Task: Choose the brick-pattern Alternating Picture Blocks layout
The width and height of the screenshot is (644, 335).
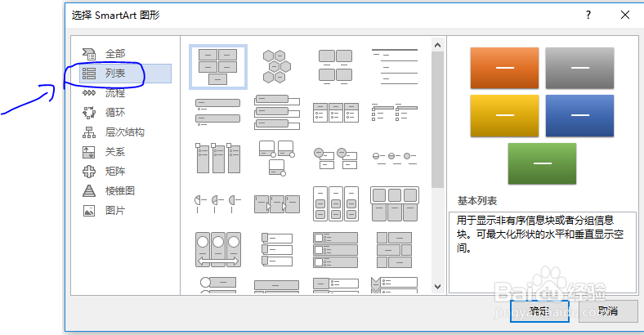Action: [395, 249]
